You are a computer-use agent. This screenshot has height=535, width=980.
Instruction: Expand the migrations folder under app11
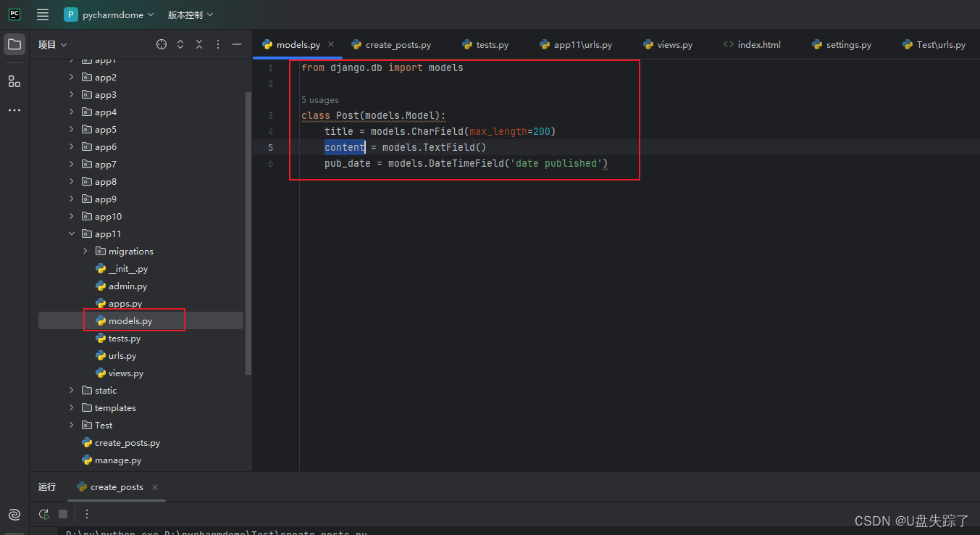[x=85, y=251]
